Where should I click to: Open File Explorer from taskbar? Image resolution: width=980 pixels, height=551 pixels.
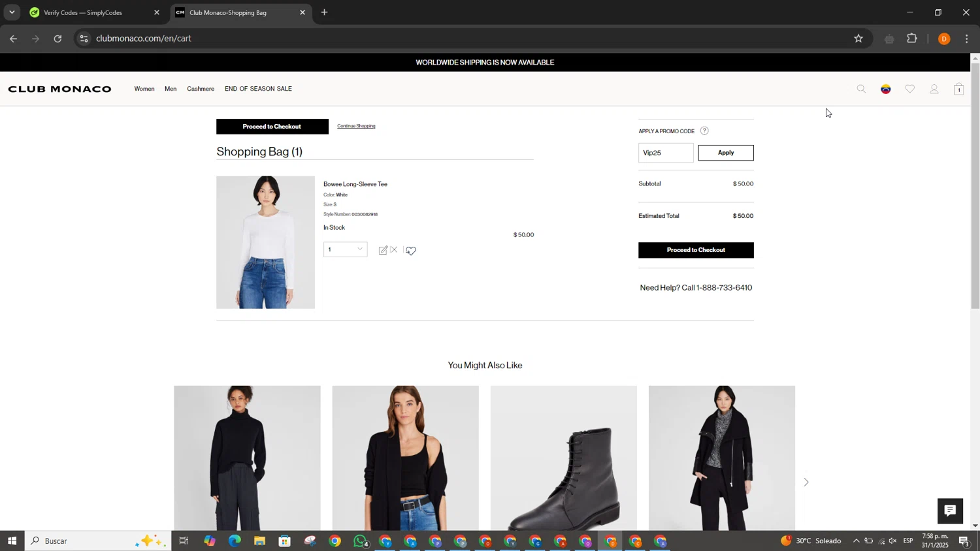(x=259, y=541)
